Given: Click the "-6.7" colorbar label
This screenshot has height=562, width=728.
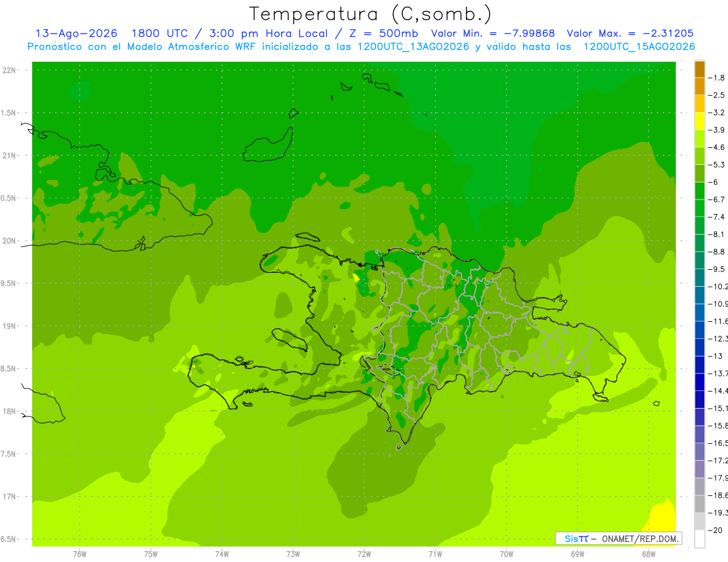Looking at the screenshot, I should tap(717, 199).
